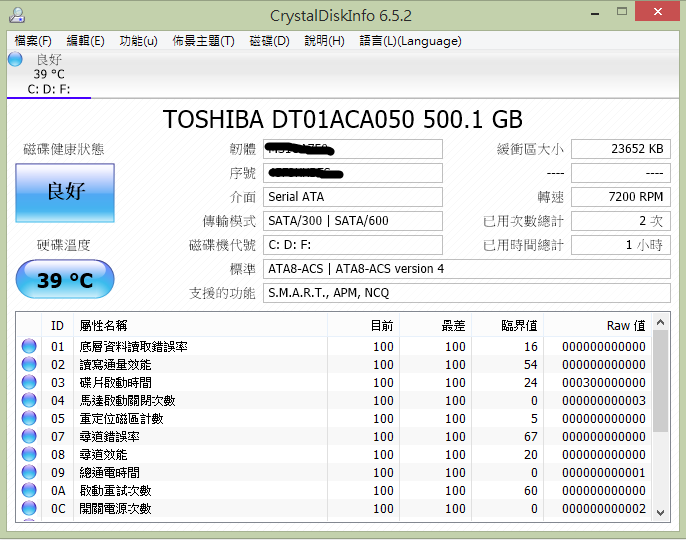The image size is (686, 540).
Task: Open the 檔案(F) menu
Action: 33,41
